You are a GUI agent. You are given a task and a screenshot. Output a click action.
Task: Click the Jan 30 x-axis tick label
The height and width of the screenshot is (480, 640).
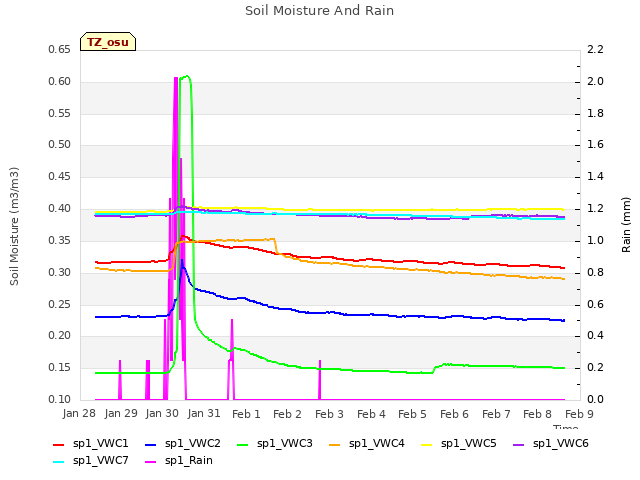pos(162,413)
